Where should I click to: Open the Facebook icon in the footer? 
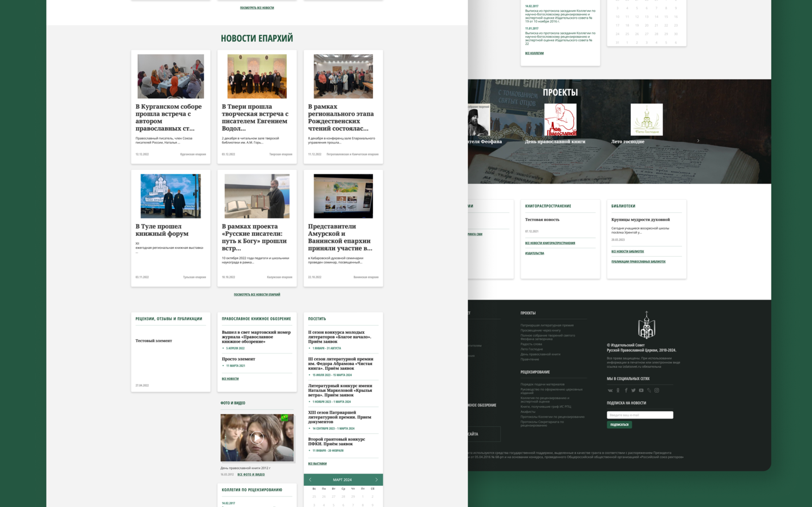[x=626, y=390]
